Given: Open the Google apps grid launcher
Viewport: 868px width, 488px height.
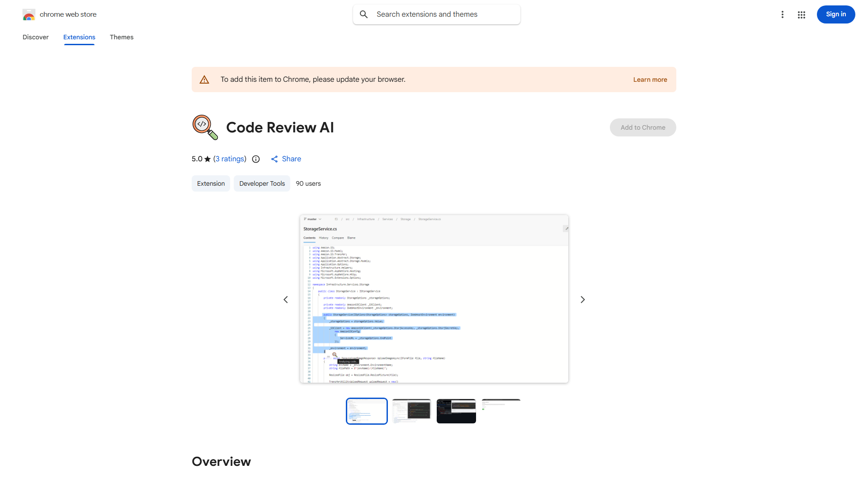Looking at the screenshot, I should [802, 14].
